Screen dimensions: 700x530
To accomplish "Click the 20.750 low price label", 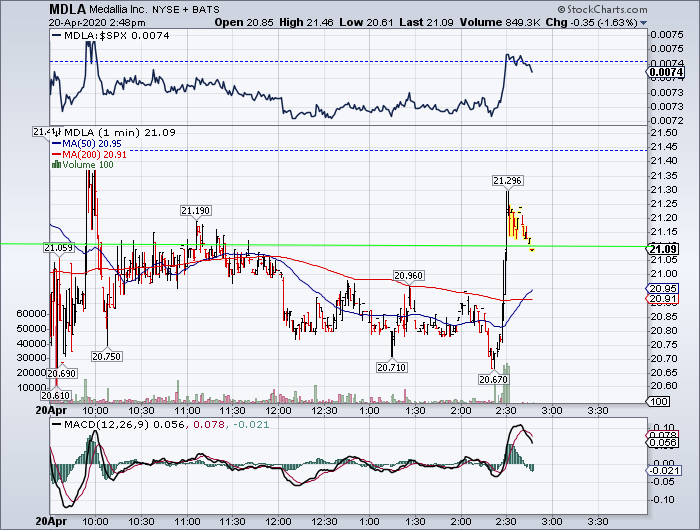I will pos(107,356).
